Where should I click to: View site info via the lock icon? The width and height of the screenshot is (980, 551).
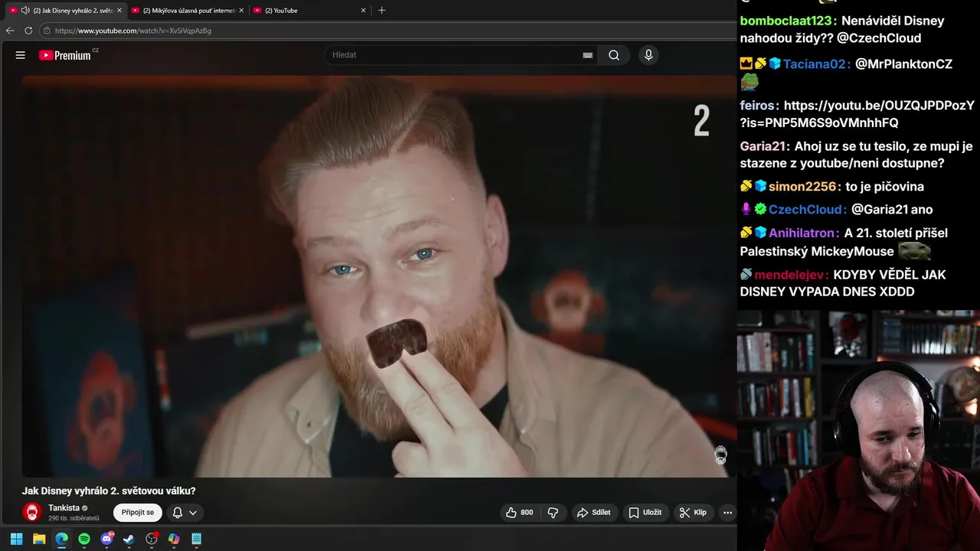[47, 31]
